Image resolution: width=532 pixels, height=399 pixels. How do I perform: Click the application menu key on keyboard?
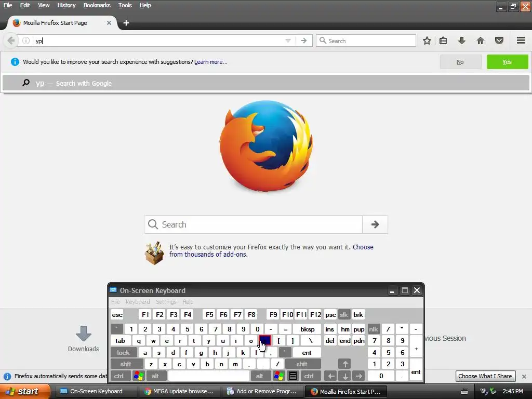click(x=293, y=376)
